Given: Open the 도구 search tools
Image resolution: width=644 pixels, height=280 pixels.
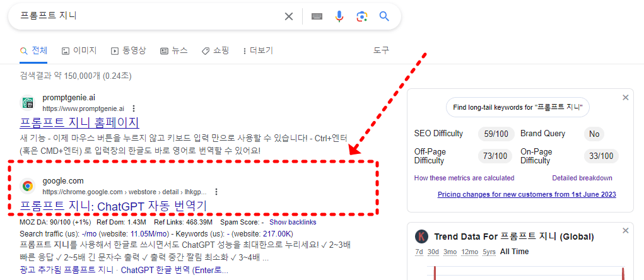Looking at the screenshot, I should point(381,50).
